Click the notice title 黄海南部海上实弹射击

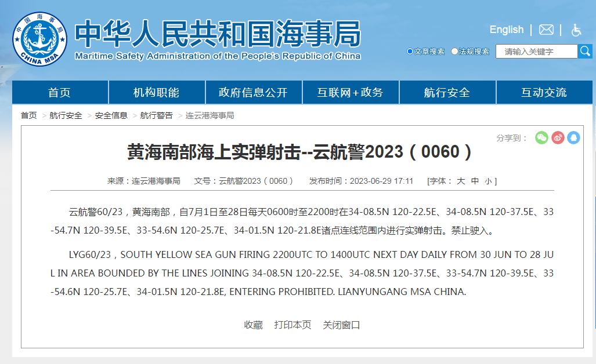[x=299, y=152]
